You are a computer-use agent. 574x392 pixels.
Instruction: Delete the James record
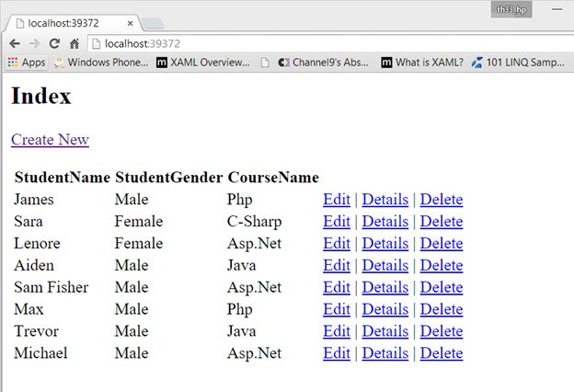pos(442,200)
